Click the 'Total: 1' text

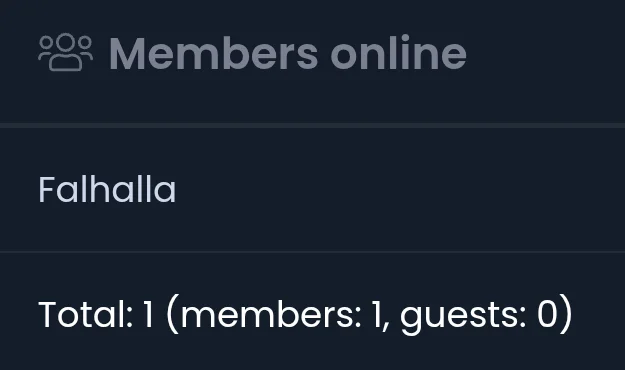tap(96, 315)
